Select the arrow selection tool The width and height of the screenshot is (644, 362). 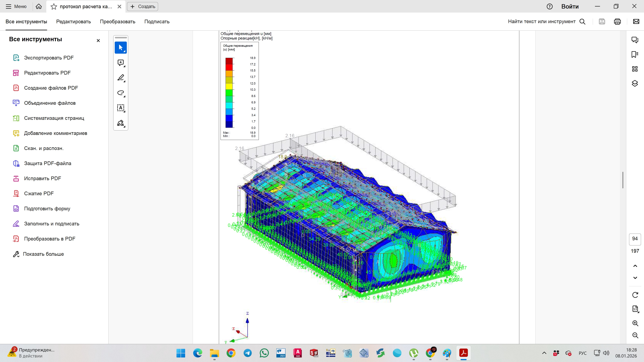[x=121, y=47]
